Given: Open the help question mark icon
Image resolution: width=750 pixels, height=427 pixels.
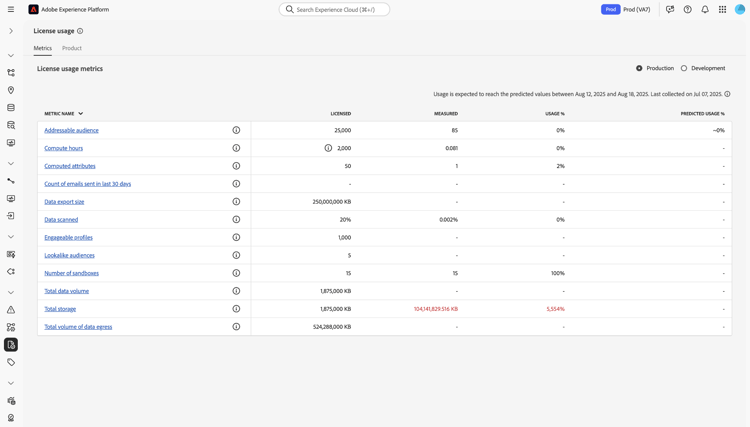Looking at the screenshot, I should pyautogui.click(x=687, y=10).
